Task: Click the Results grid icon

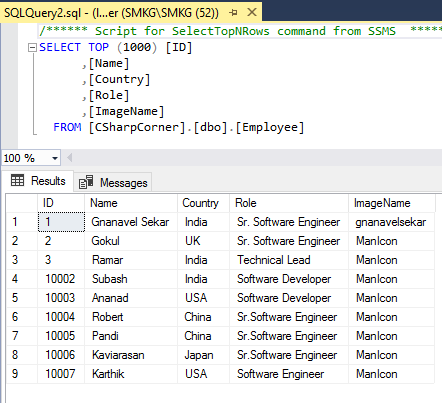Action: point(17,180)
